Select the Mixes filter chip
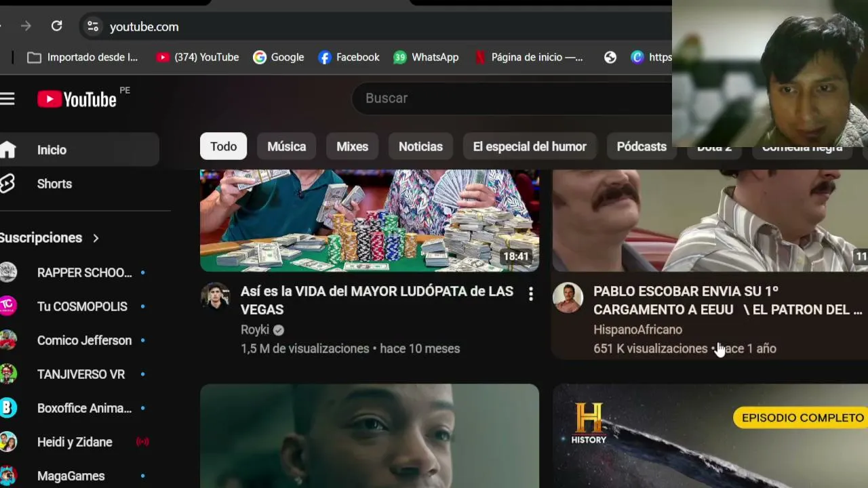Screen dimensions: 868x488 coord(352,146)
